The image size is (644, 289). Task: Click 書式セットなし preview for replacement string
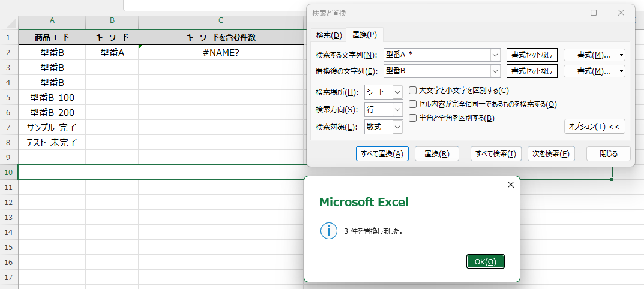[x=532, y=71]
